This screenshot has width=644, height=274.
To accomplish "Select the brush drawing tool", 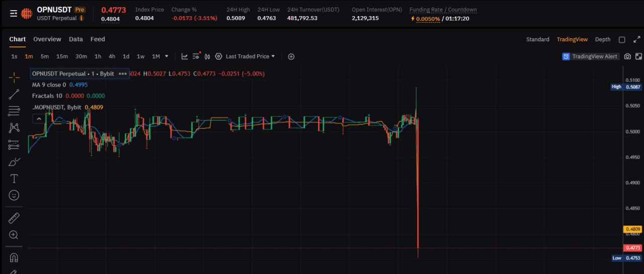I will [x=14, y=162].
